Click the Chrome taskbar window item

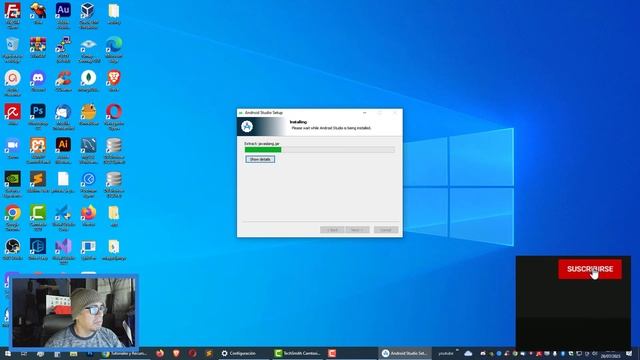pos(125,353)
